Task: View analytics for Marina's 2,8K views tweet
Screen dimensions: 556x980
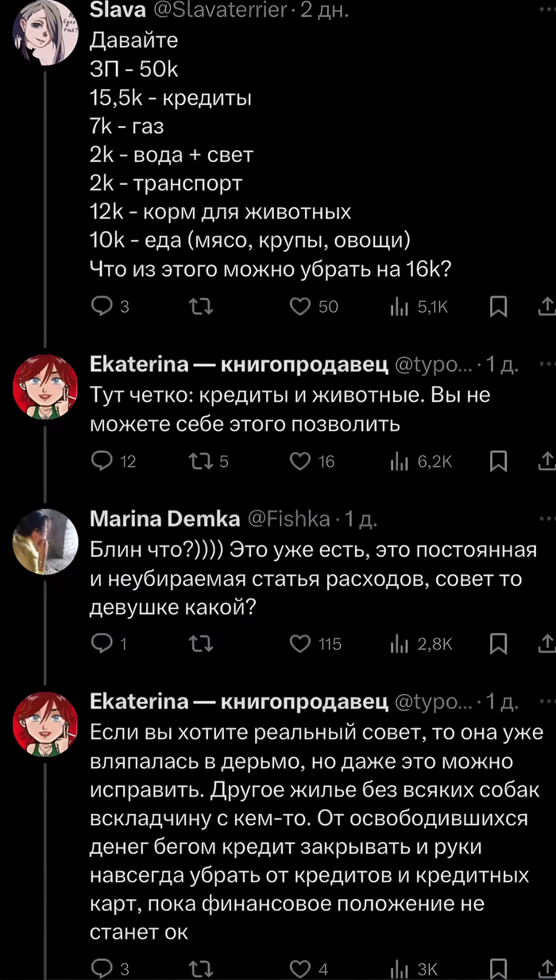Action: point(399,644)
